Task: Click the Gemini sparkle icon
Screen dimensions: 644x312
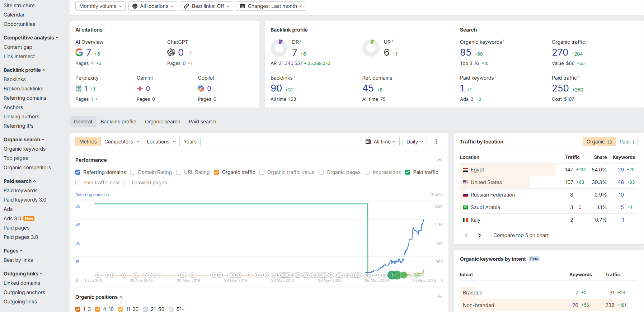Action: coord(140,89)
